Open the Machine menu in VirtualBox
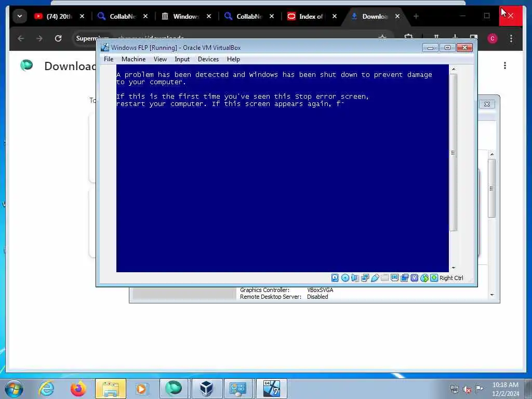This screenshot has width=532, height=399. (x=134, y=59)
